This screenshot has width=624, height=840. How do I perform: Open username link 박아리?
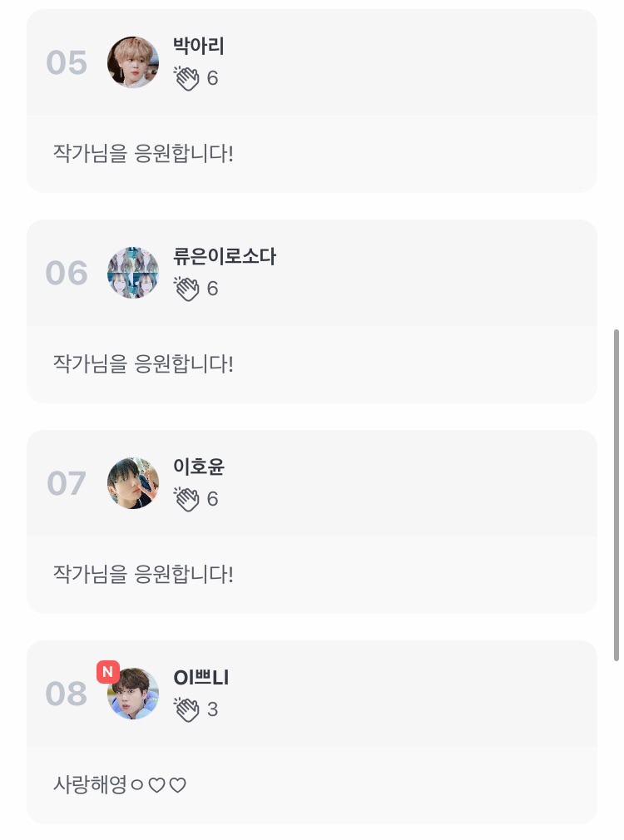(x=199, y=47)
